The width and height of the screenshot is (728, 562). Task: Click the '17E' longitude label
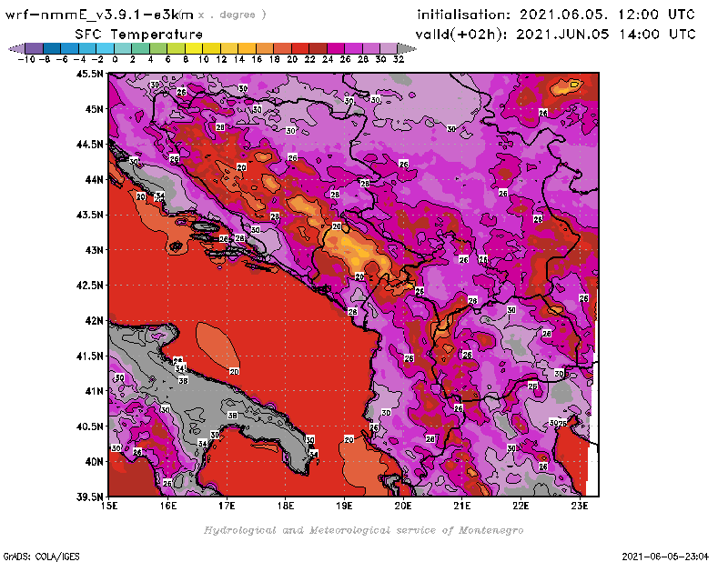click(x=227, y=506)
